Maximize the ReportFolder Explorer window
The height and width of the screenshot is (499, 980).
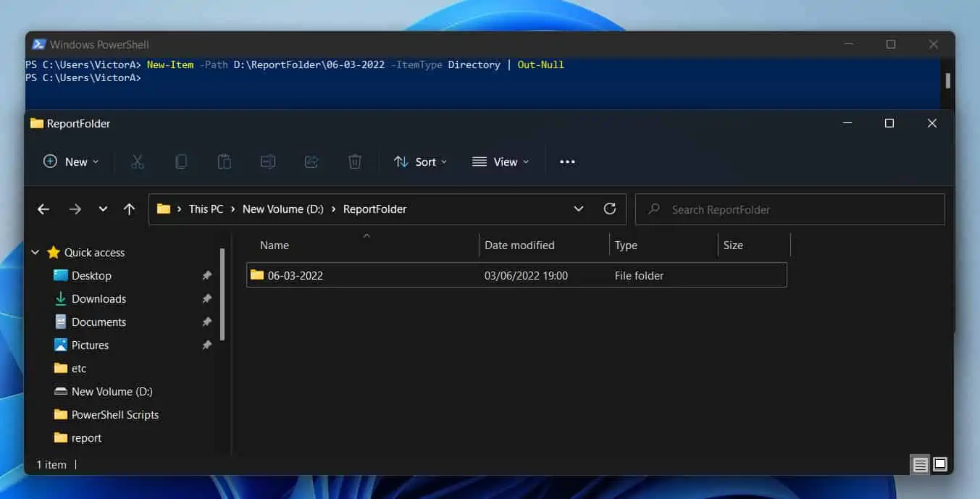pyautogui.click(x=889, y=123)
